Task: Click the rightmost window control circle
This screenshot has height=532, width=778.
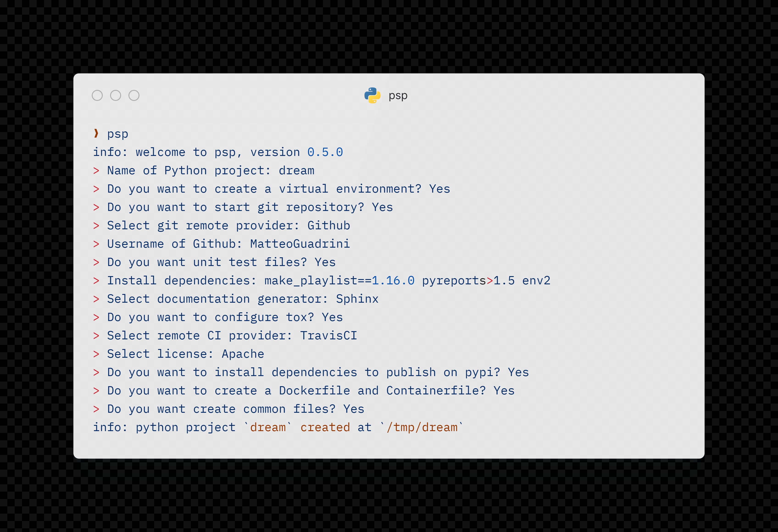Action: coord(134,95)
